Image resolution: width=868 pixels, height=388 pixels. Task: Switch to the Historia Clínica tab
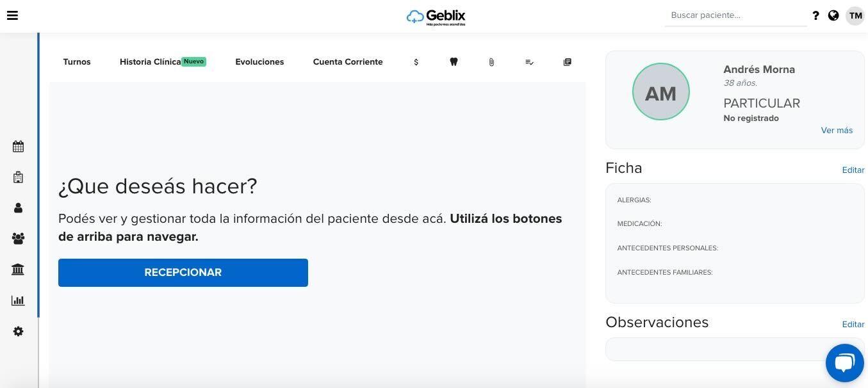pyautogui.click(x=151, y=62)
